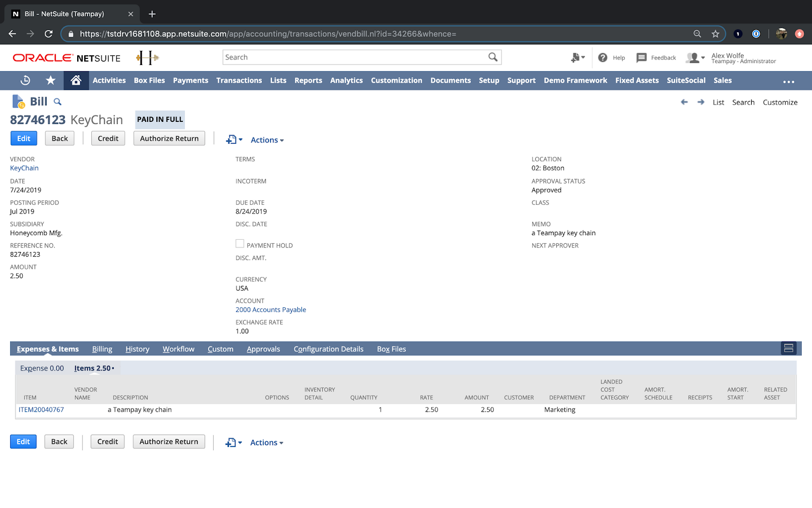Select the Items 2.50 sublist tab
812x508 pixels.
(x=94, y=368)
